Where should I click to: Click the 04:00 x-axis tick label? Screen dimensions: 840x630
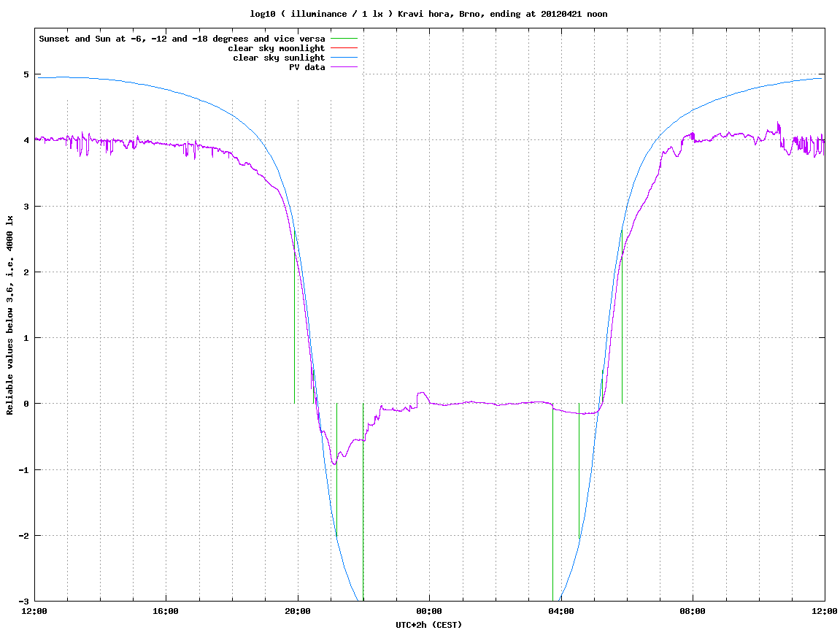coord(561,611)
